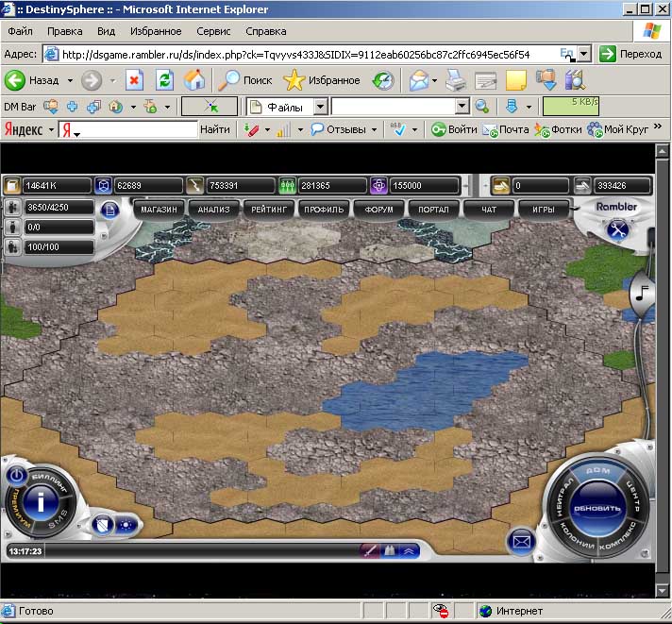Click the energy resource icon showing 753391
The height and width of the screenshot is (624, 672).
195,186
